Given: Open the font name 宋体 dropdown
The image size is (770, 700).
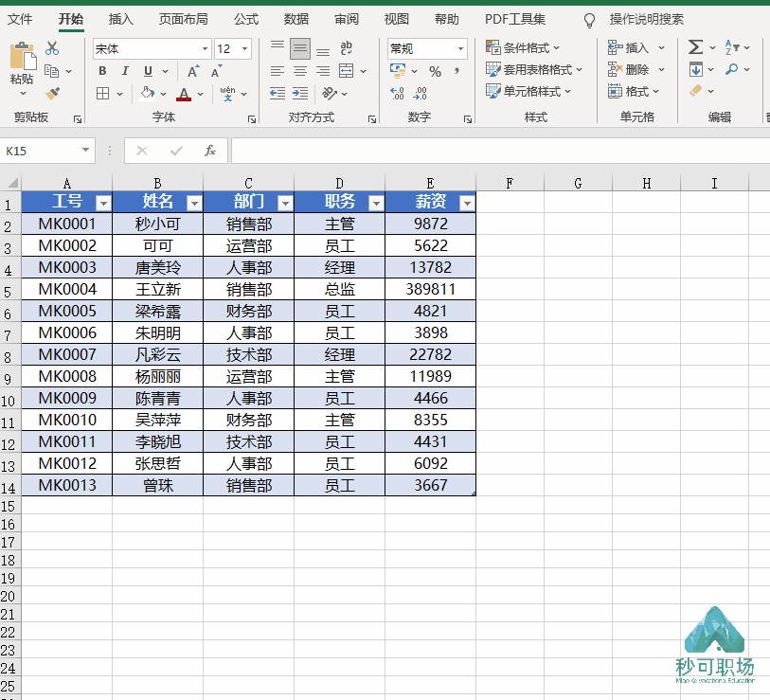Looking at the screenshot, I should [x=205, y=49].
